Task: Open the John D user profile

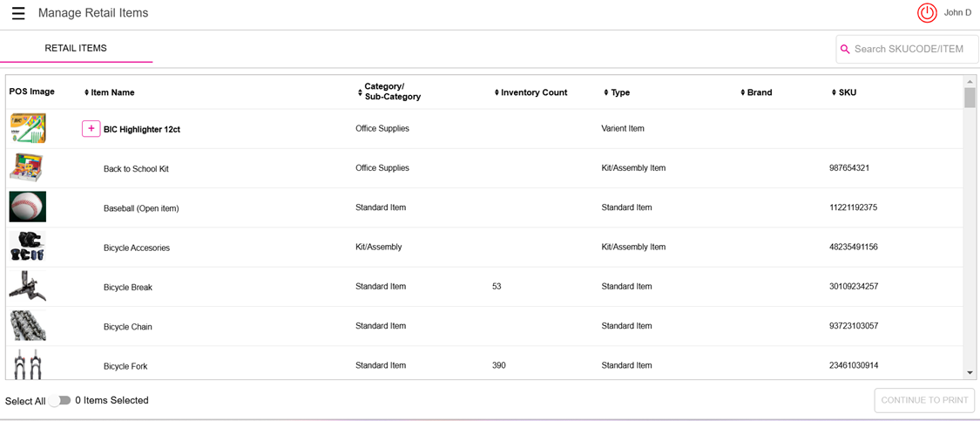Action: (x=957, y=13)
